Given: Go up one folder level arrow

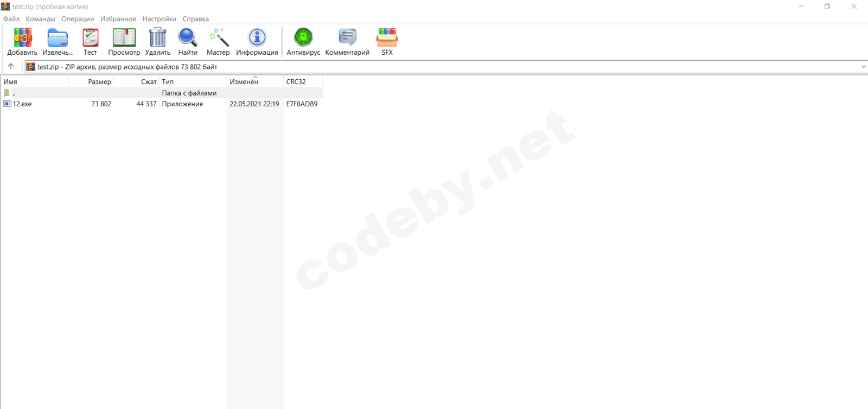Looking at the screenshot, I should 11,66.
